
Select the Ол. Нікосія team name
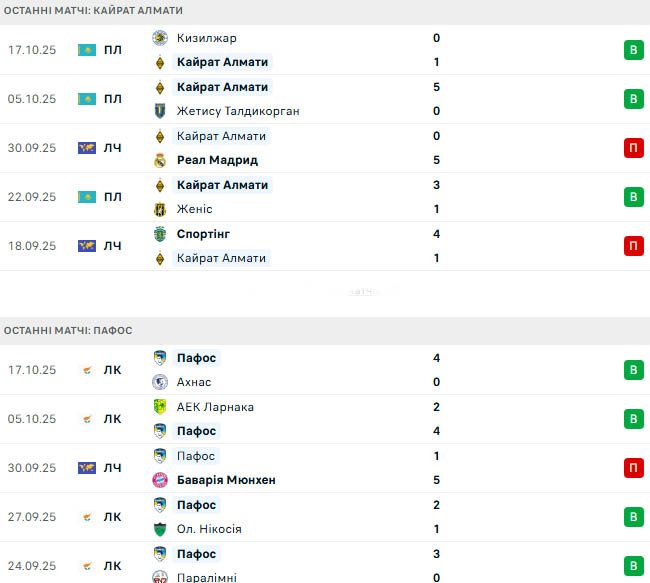pos(209,529)
